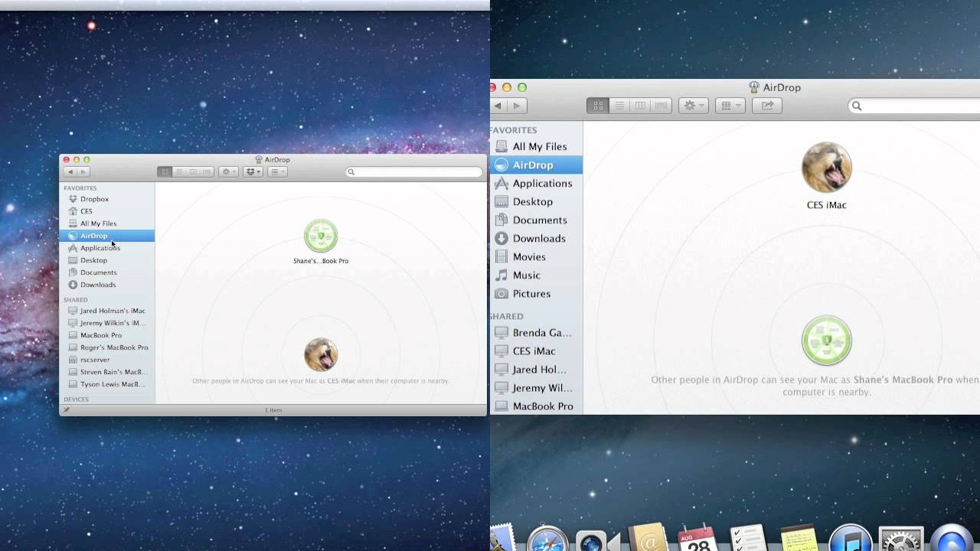This screenshot has width=980, height=551.
Task: Open Contacts from the Dock
Action: [648, 538]
